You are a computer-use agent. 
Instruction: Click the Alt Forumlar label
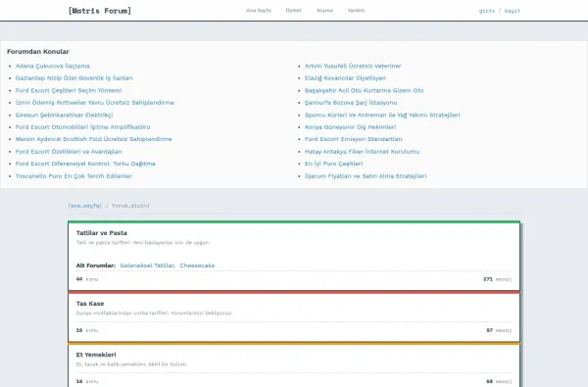96,266
